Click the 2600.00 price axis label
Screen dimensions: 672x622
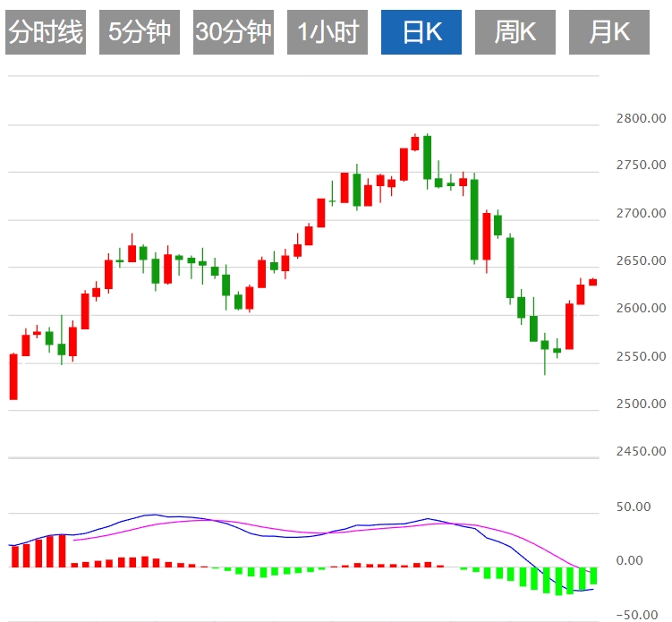pyautogui.click(x=641, y=308)
